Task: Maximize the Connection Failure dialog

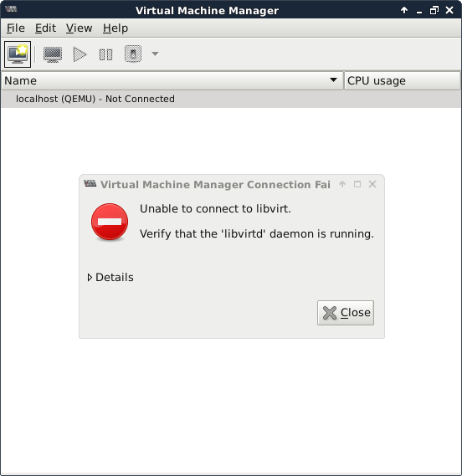Action: point(357,184)
